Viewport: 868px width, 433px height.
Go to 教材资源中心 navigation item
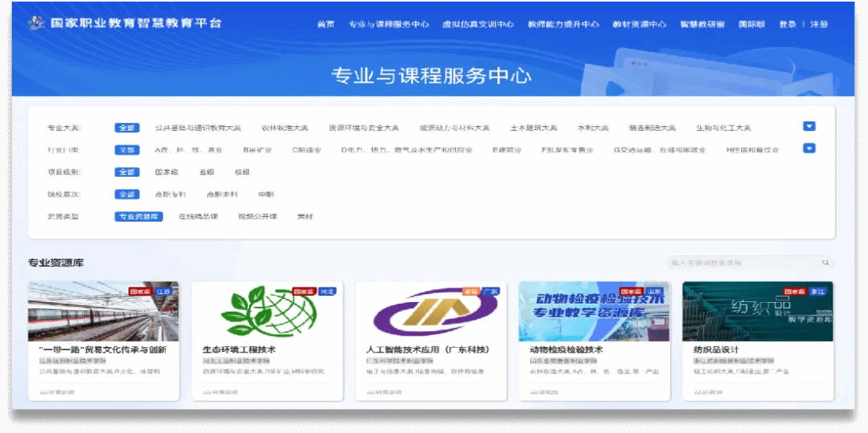pos(639,24)
